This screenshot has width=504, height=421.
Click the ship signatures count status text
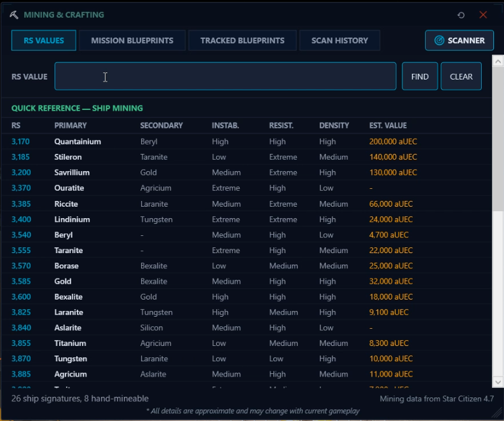(79, 399)
